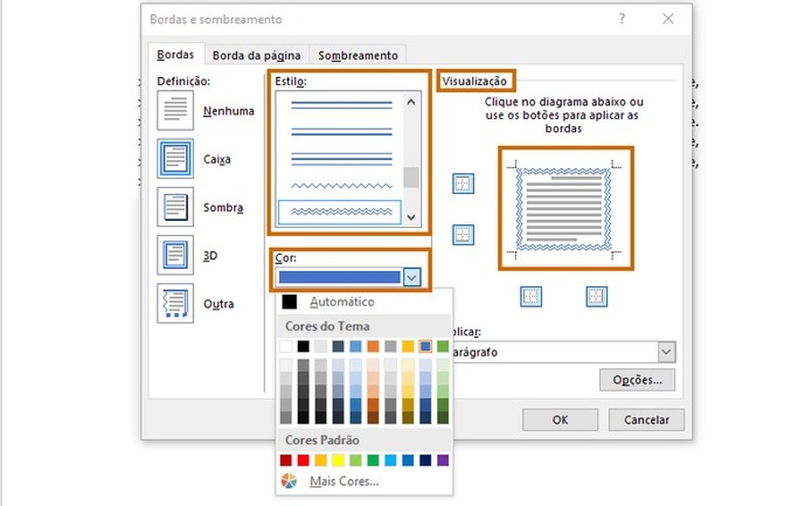The image size is (812, 506).
Task: Switch to the Borda da página tab
Action: pos(257,55)
